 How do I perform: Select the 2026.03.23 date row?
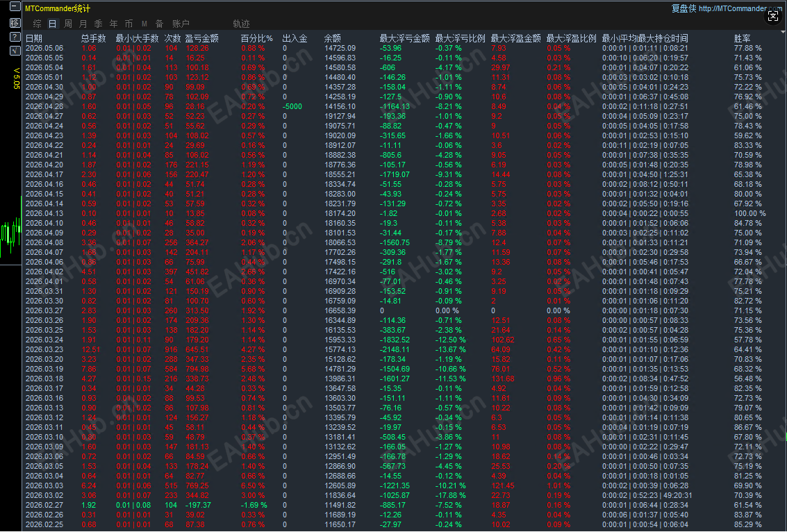coord(44,349)
